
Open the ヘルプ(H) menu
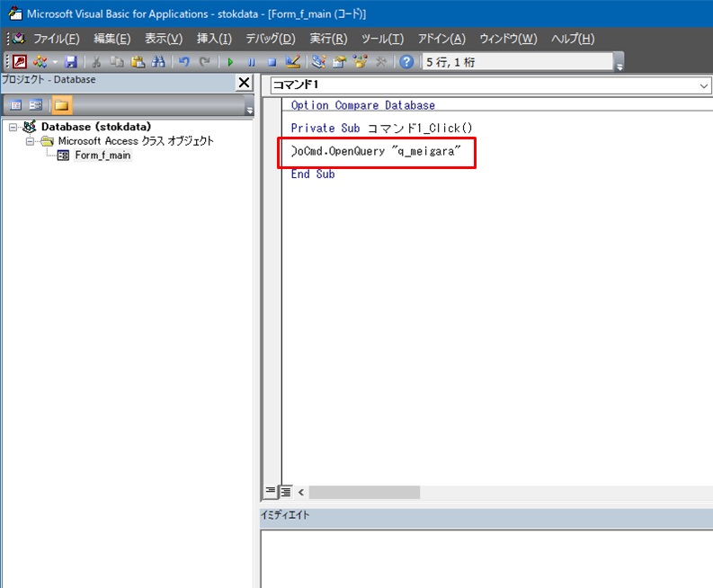click(573, 39)
